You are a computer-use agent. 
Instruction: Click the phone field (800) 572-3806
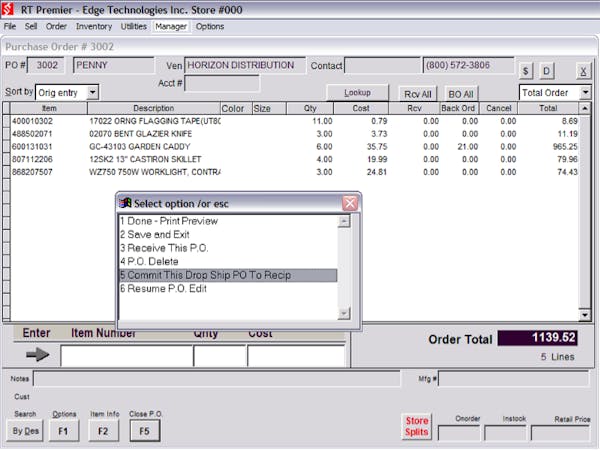468,65
